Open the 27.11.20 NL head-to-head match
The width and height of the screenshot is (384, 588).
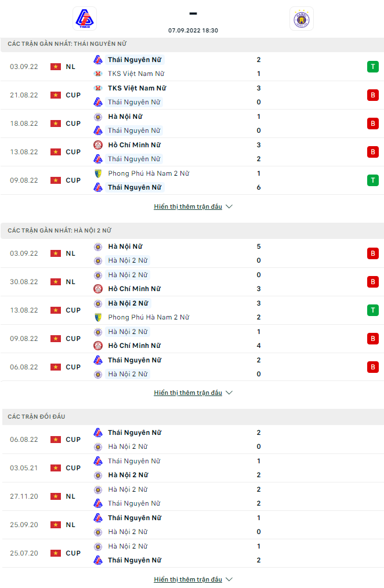tap(191, 496)
